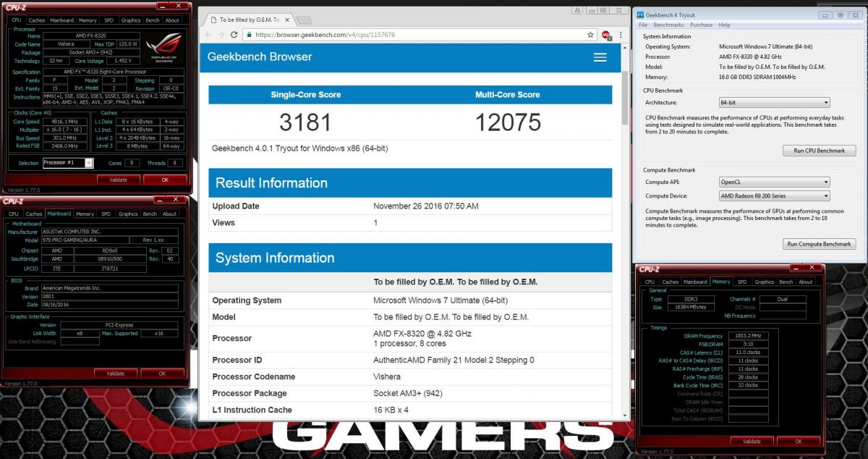This screenshot has height=459, width=868.
Task: Open the Processor #1 selection dropdown
Action: coord(68,163)
